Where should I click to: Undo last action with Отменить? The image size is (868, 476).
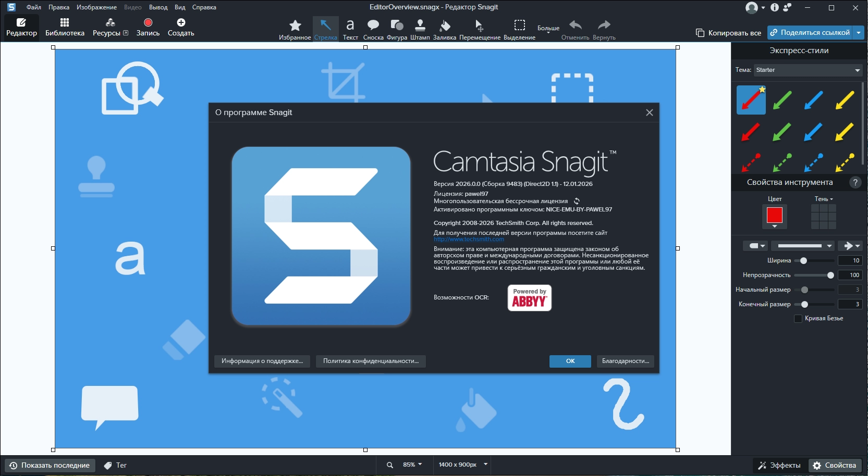(x=576, y=29)
